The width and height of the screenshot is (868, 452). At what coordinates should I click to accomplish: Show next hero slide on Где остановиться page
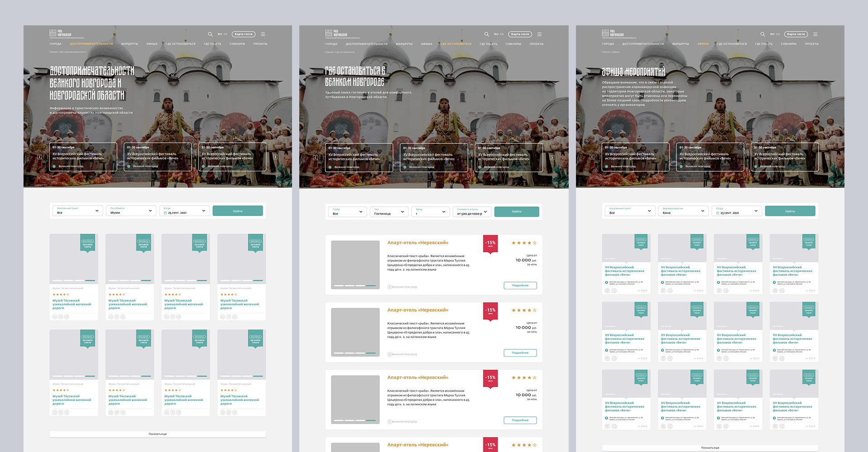552,158
